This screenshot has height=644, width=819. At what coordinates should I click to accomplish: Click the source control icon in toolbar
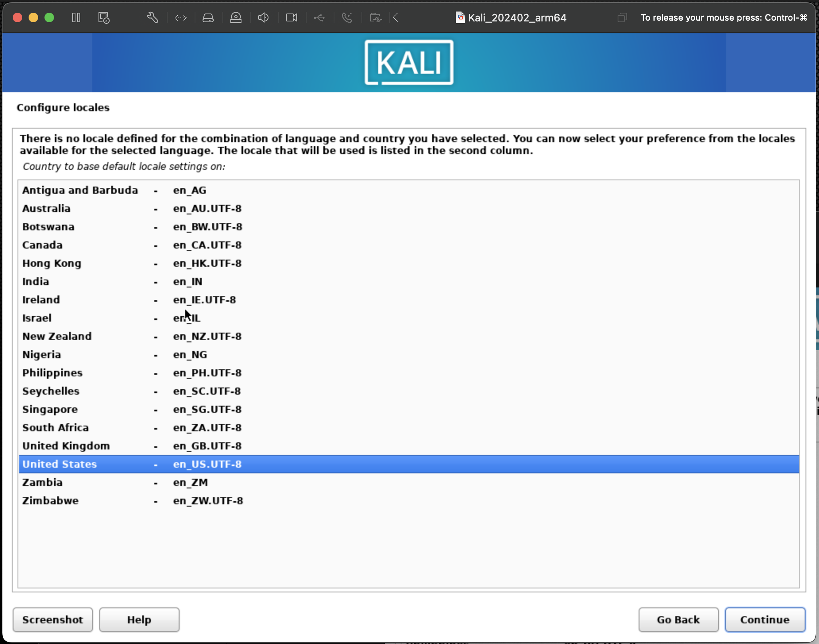(x=180, y=18)
